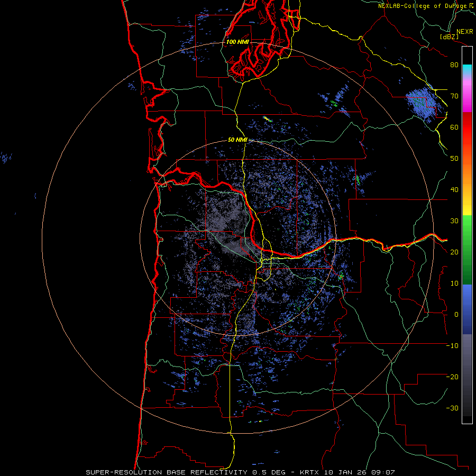The height and width of the screenshot is (476, 476).
Task: Click the positive 10 scale value
Action: coord(454,283)
